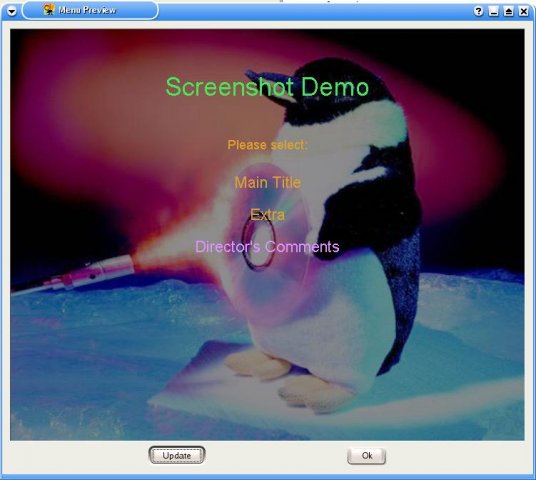This screenshot has height=480, width=536.
Task: Confirm with the Ok button
Action: click(367, 456)
